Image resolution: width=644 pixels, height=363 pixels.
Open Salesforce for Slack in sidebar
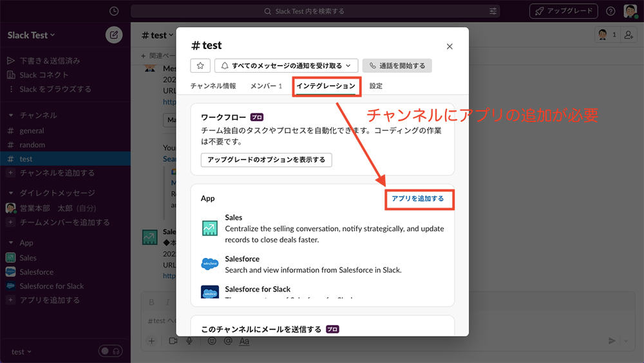point(52,286)
